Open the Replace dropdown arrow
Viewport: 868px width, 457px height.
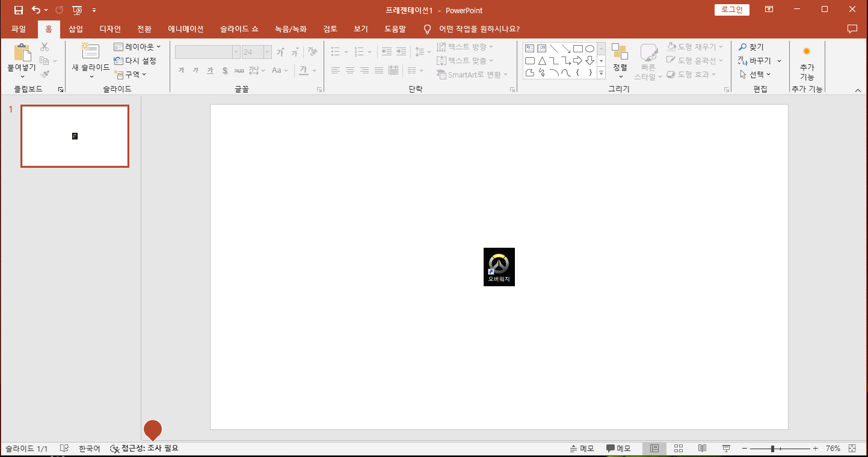coord(779,61)
